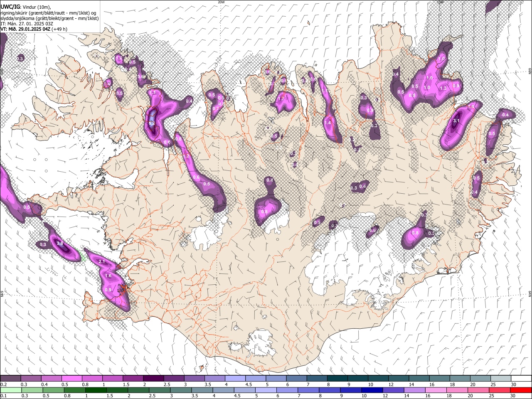The image size is (532, 399).
Task: Click the bright red swatch at 30 in the lower legend
Action: click(x=521, y=390)
